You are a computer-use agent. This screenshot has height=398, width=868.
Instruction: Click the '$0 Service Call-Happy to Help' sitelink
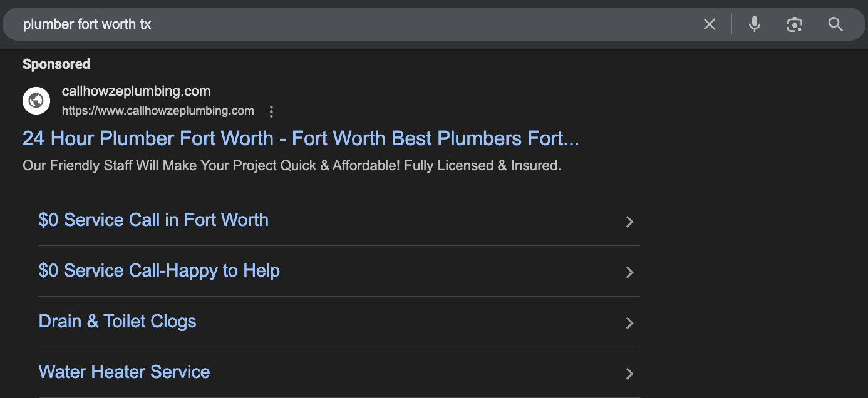pyautogui.click(x=160, y=272)
